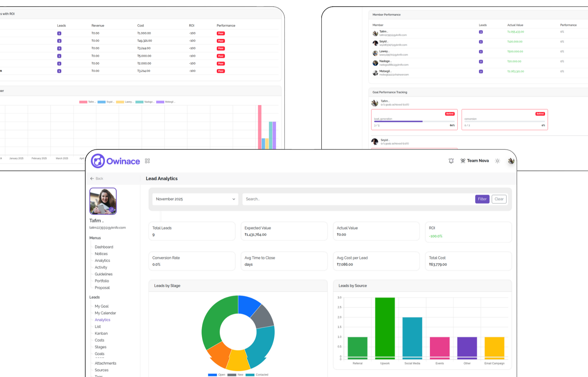The height and width of the screenshot is (377, 588).
Task: Select Dashboard in the sidebar menu
Action: click(x=104, y=247)
